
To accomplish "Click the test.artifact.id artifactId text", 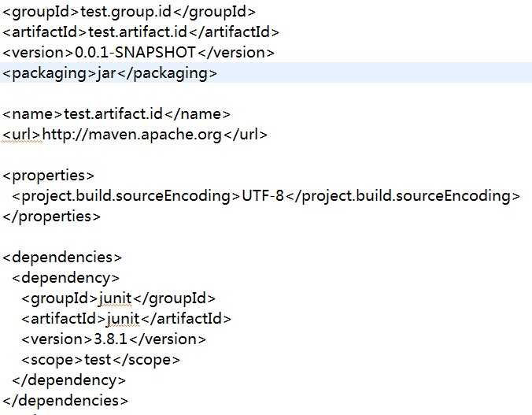I will 138,32.
